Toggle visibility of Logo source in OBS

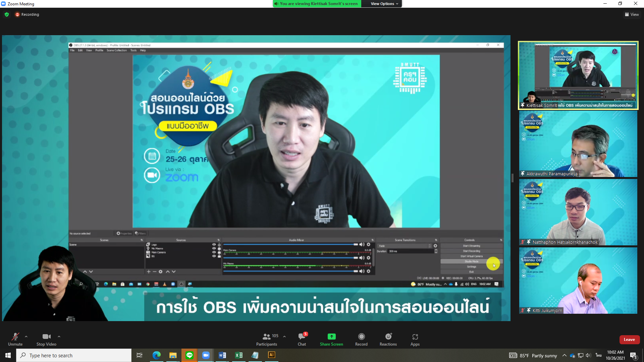[214, 245]
